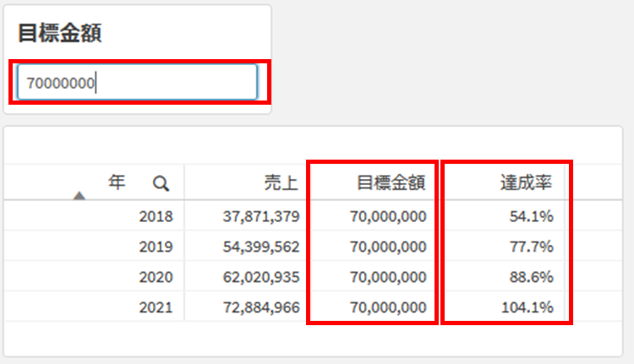This screenshot has height=364, width=634.
Task: Choose the 2020 year cell
Action: pyautogui.click(x=156, y=277)
